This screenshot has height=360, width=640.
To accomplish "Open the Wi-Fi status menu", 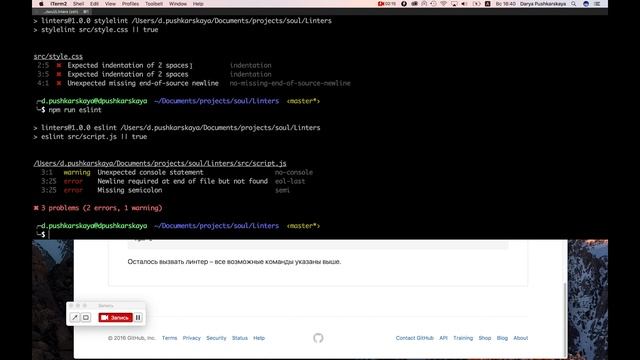I will (x=444, y=4).
